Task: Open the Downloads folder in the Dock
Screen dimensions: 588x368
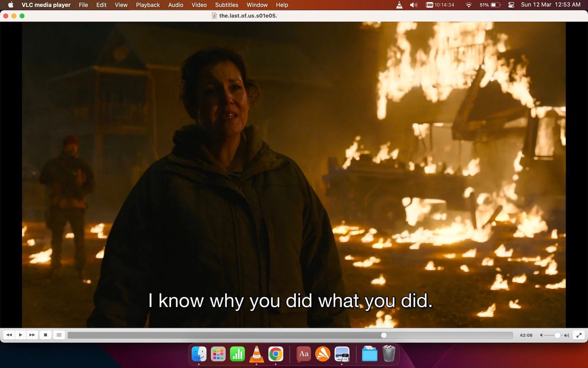Action: [x=370, y=354]
